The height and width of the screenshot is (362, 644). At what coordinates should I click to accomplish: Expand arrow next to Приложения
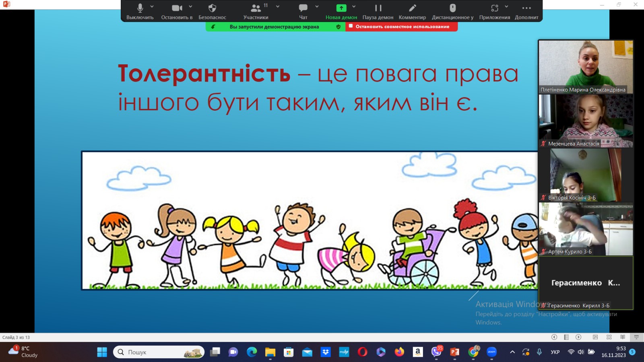pyautogui.click(x=506, y=7)
